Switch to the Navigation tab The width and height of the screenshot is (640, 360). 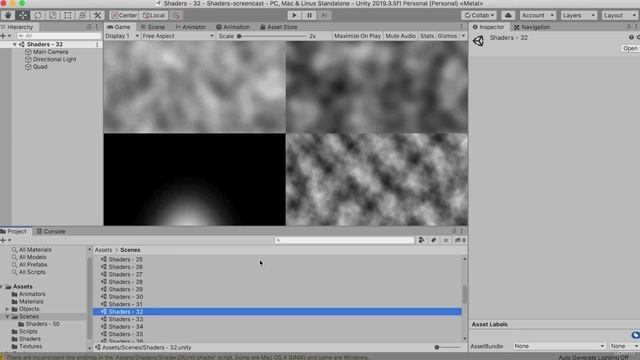pyautogui.click(x=532, y=27)
